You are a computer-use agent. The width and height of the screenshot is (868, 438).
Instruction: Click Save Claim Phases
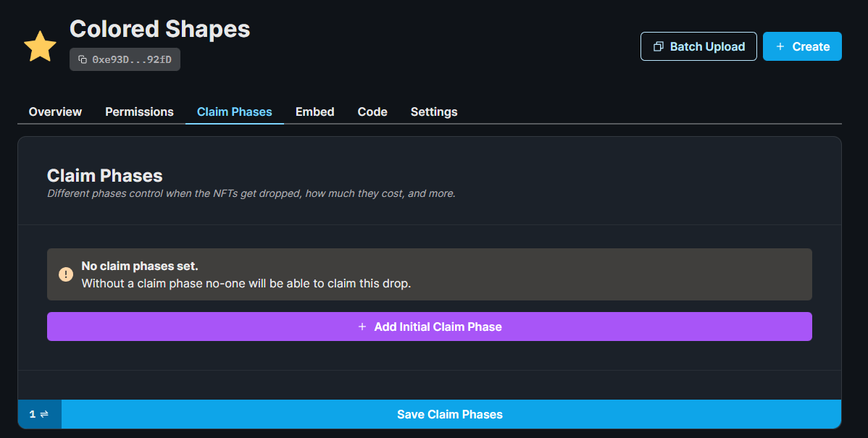click(449, 414)
